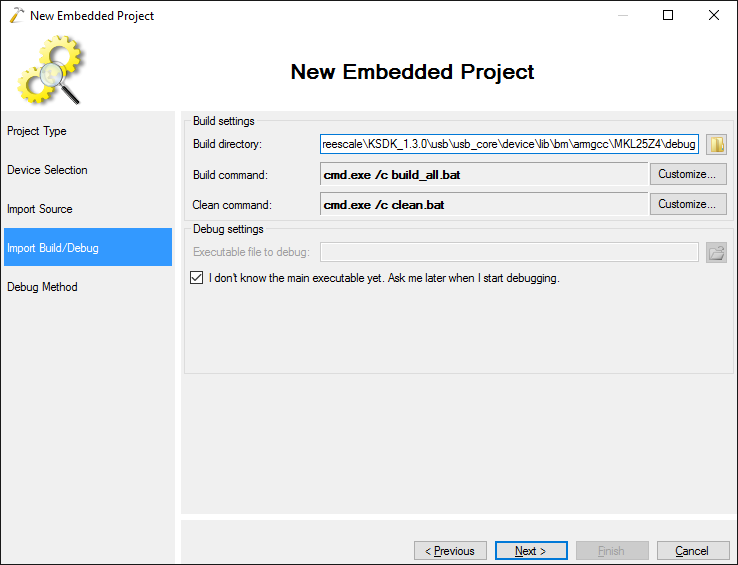Image resolution: width=738 pixels, height=565 pixels.
Task: Click the Executable file to debug field
Action: [x=509, y=252]
